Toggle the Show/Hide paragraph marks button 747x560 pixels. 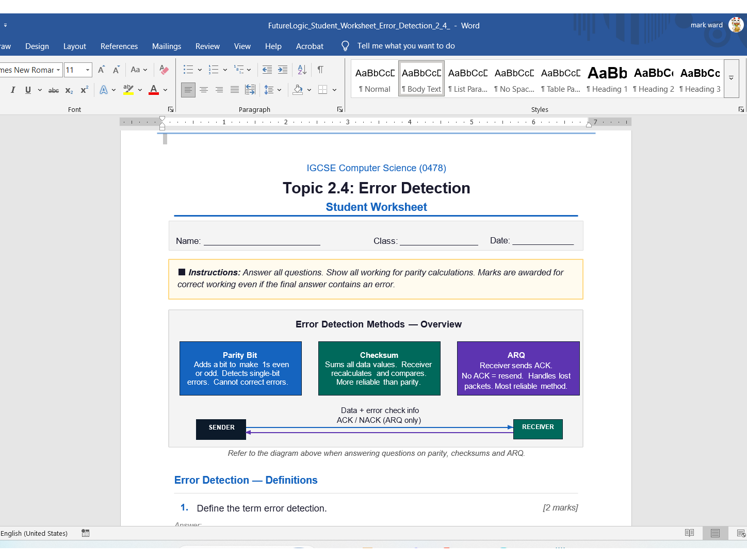[320, 70]
